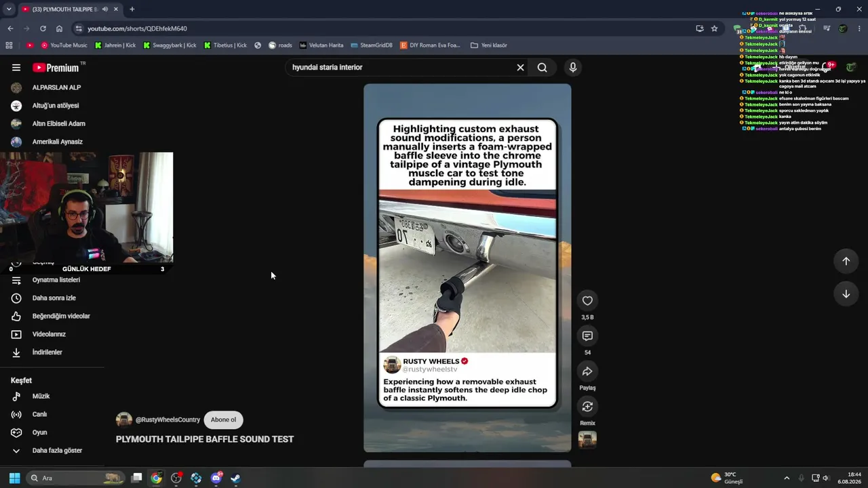Subscribe with the Abone ol button
This screenshot has width=868, height=488.
223,420
